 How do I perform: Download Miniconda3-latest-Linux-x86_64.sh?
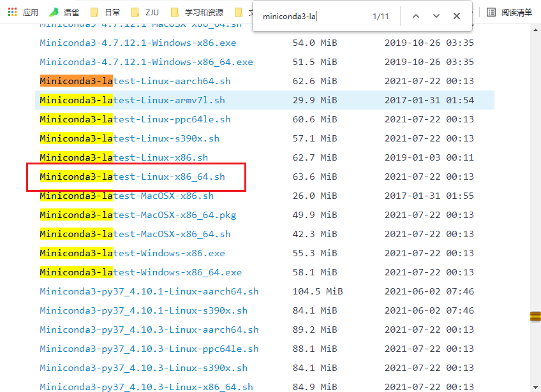(132, 177)
